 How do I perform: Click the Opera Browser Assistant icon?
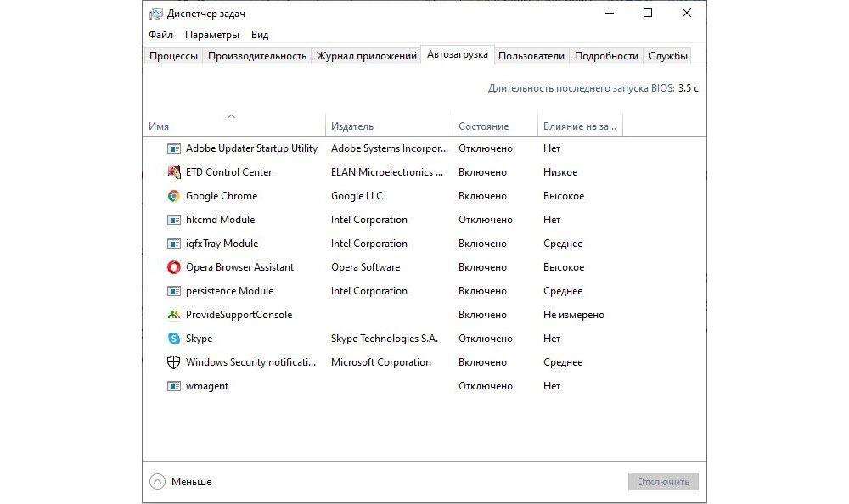[x=173, y=267]
